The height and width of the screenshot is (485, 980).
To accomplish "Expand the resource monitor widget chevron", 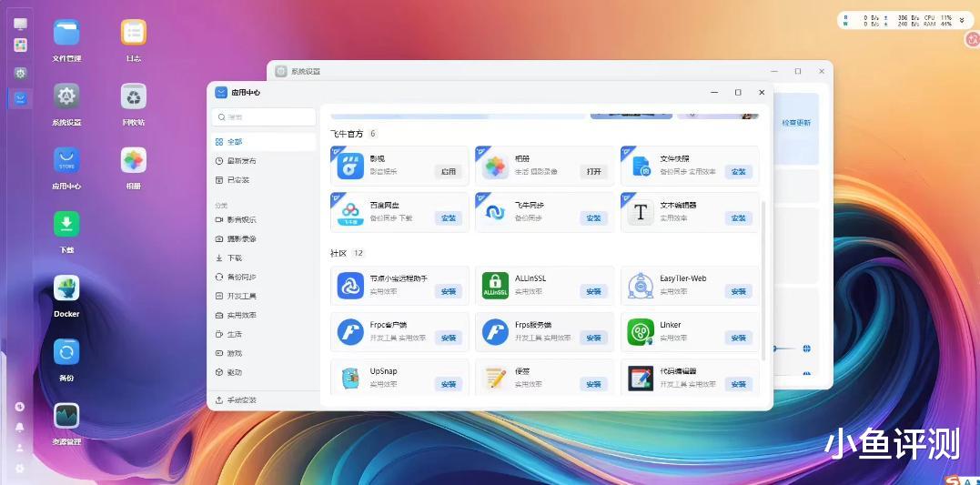I will click(961, 20).
